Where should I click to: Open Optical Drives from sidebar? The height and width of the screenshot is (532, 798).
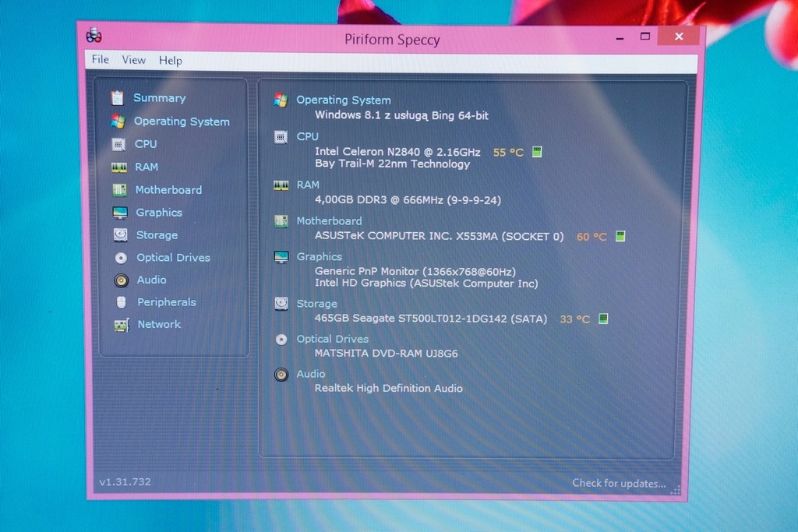click(173, 257)
